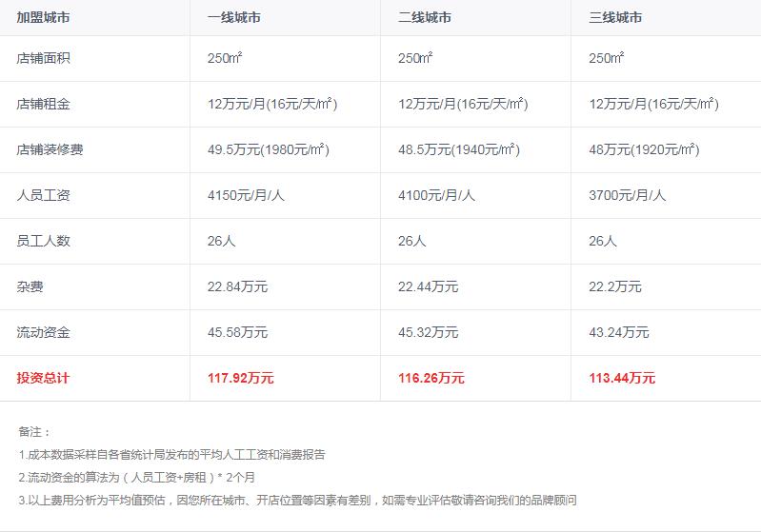Select the 三线城市 column header

(615, 17)
